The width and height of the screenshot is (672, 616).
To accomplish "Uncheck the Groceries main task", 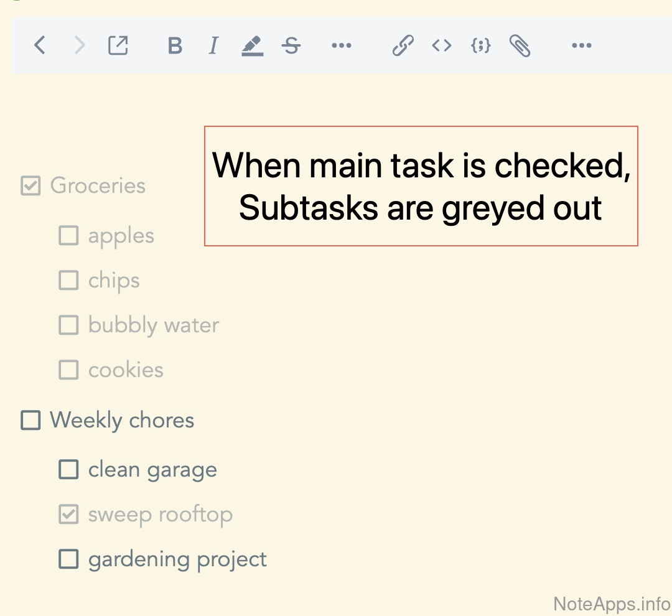I will [x=30, y=185].
